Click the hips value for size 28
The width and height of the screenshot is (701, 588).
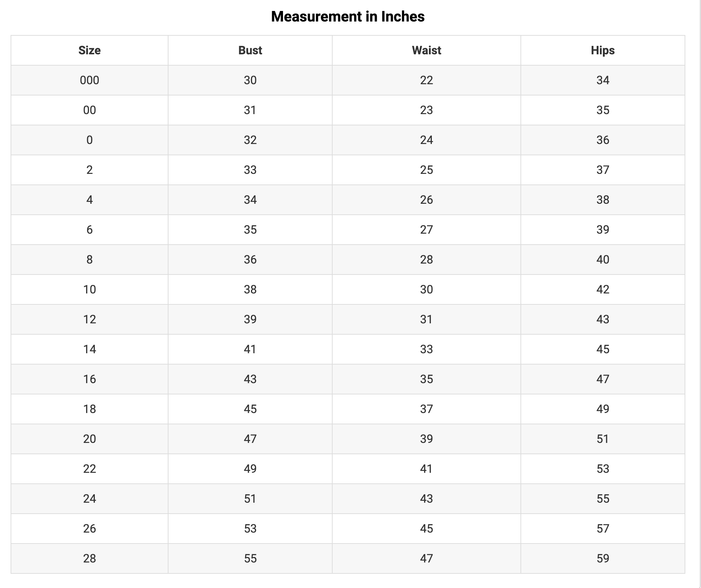[x=603, y=558]
